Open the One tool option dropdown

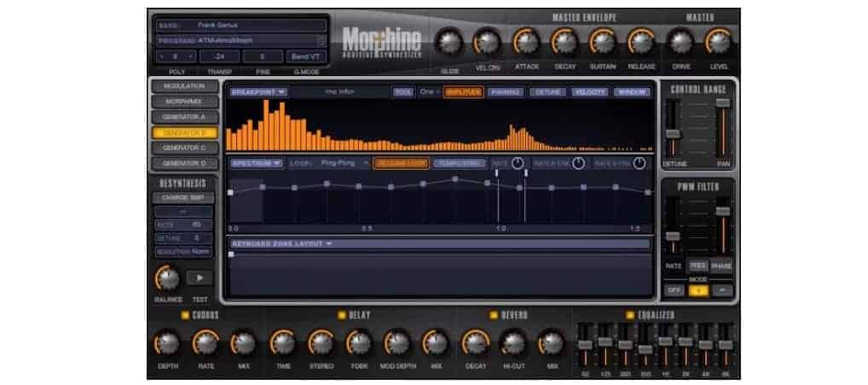[429, 92]
